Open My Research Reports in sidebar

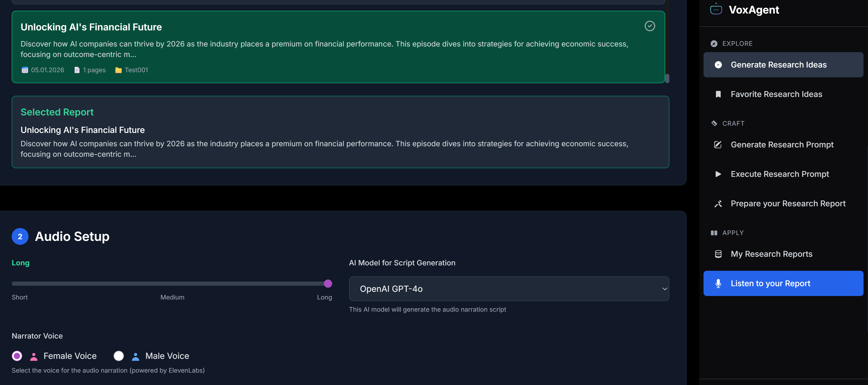click(x=771, y=254)
